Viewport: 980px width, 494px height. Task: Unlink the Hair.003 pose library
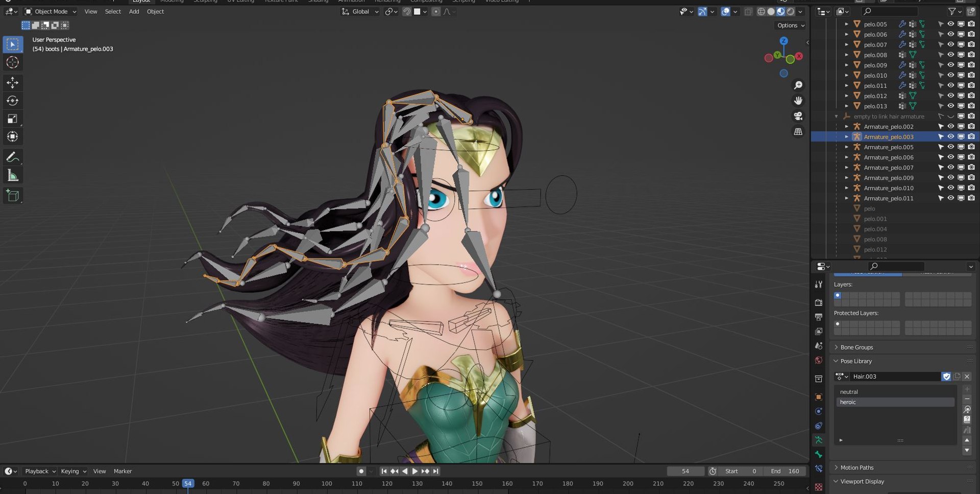point(967,377)
